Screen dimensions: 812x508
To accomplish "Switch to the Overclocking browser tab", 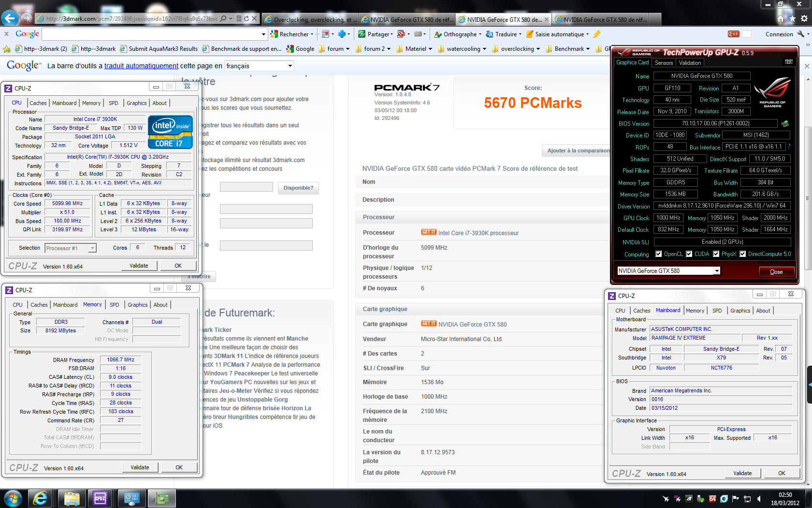I will (x=309, y=19).
